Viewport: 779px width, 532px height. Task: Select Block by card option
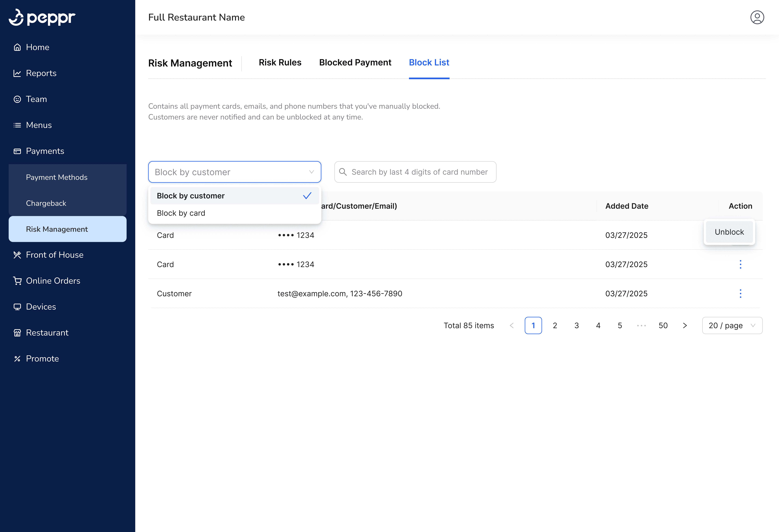coord(181,213)
